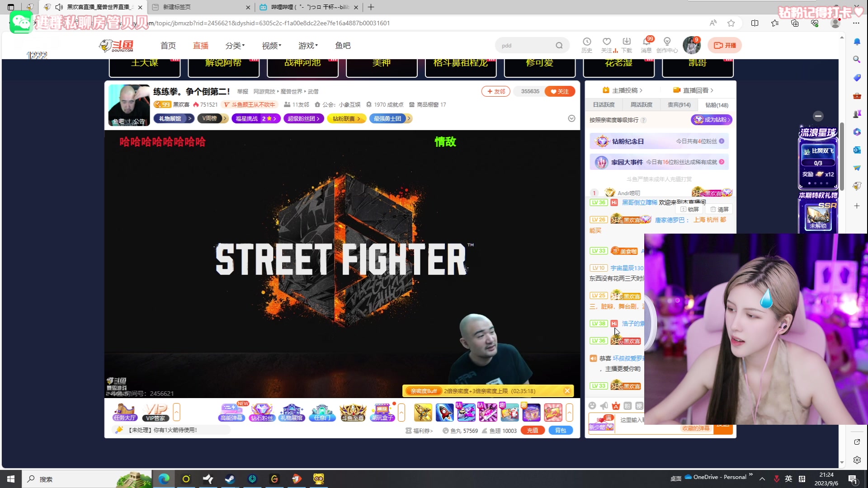868x488 pixels.
Task: Open 直播回看 replay link
Action: (x=693, y=90)
